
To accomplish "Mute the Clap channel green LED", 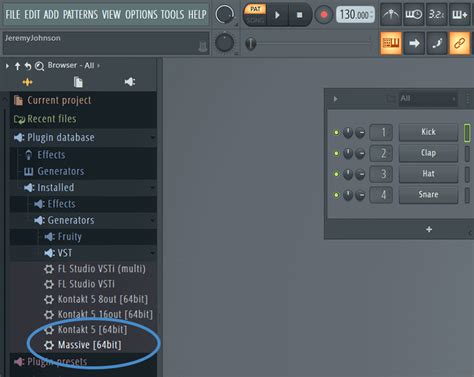I will pos(336,153).
